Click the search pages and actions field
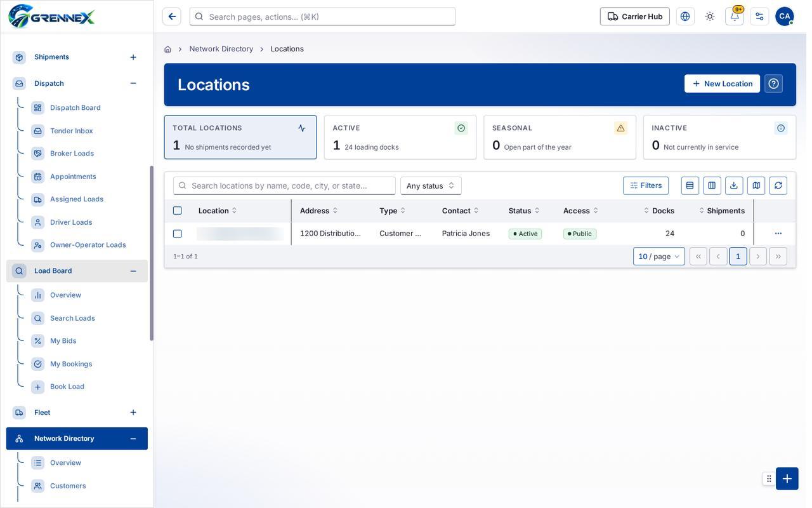Screen dimensions: 812x508 coord(322,17)
